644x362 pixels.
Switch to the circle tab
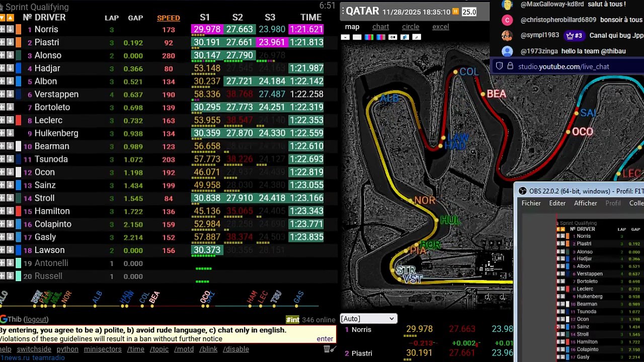coord(411,27)
